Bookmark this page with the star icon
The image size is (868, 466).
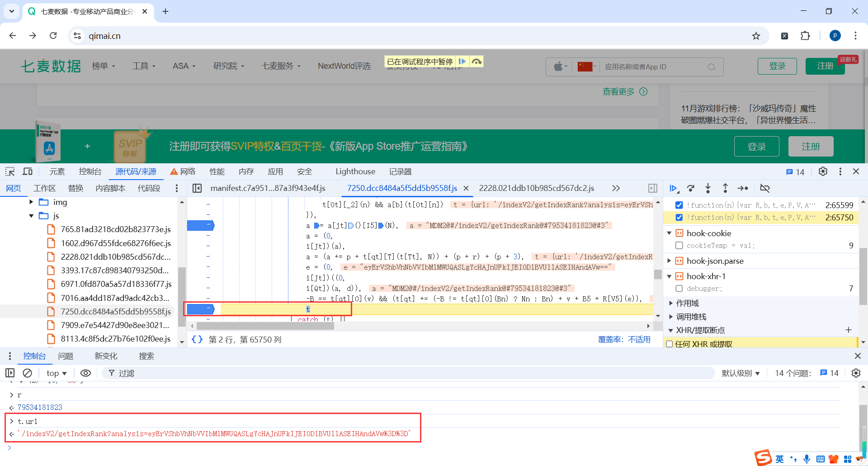756,36
